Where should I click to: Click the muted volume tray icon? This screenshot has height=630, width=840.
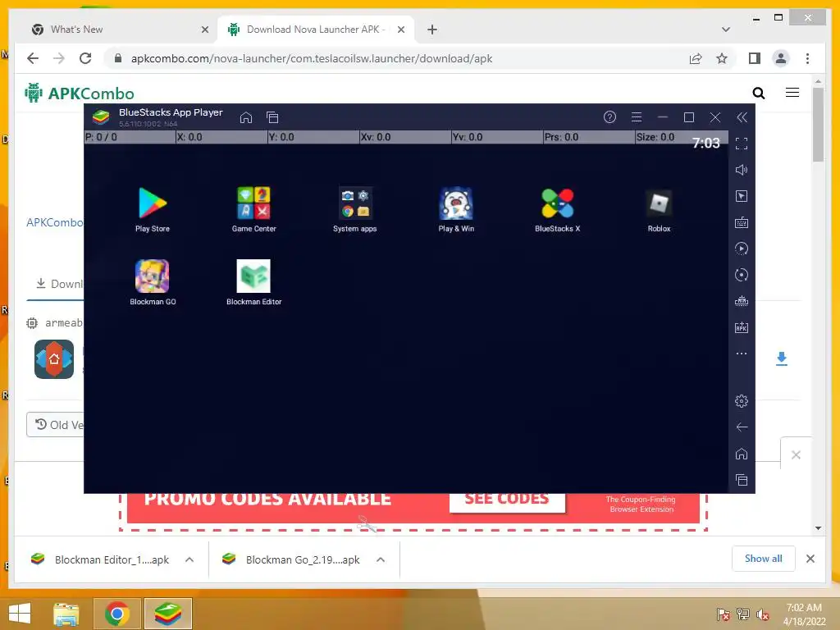click(762, 614)
